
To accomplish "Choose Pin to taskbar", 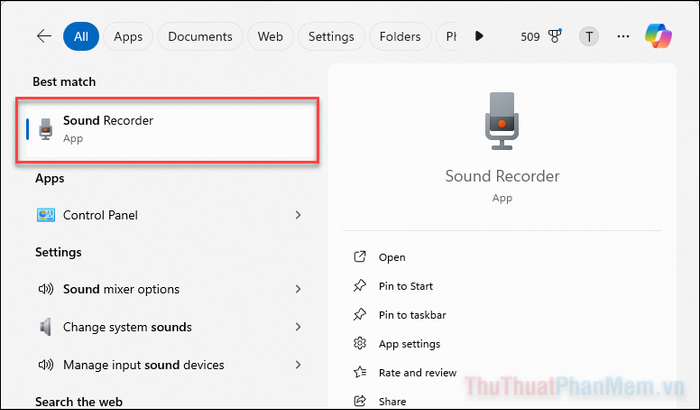I will (x=412, y=315).
